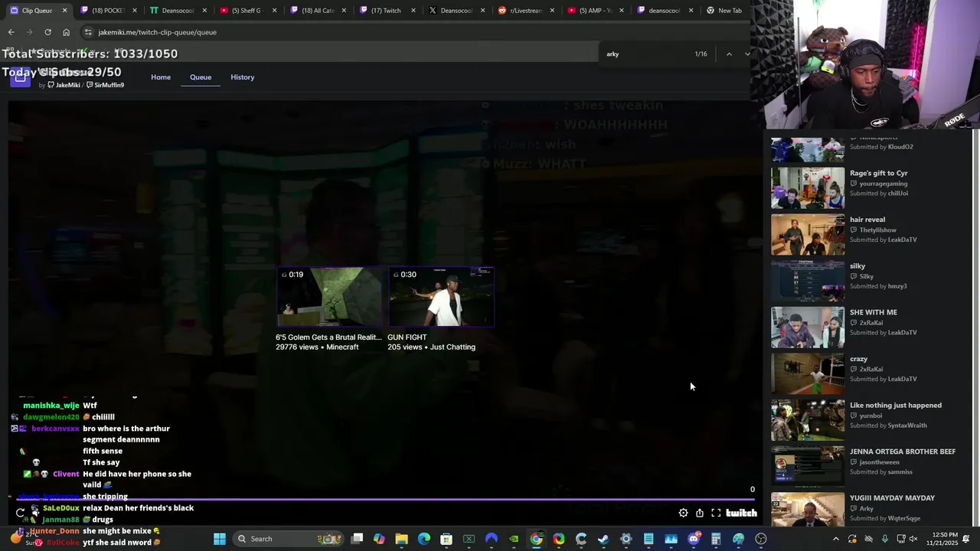980x551 pixels.
Task: Click the Twitch logo in the player
Action: 741,514
